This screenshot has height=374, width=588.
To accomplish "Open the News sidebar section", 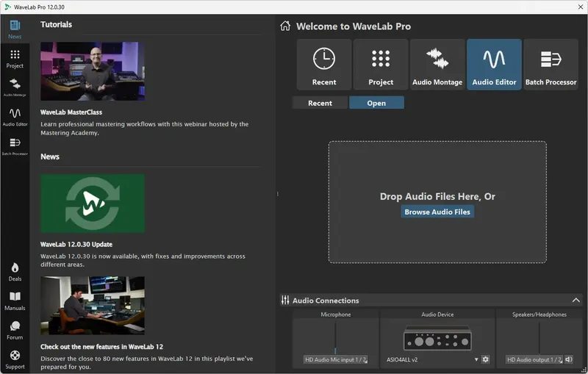I will (15, 29).
